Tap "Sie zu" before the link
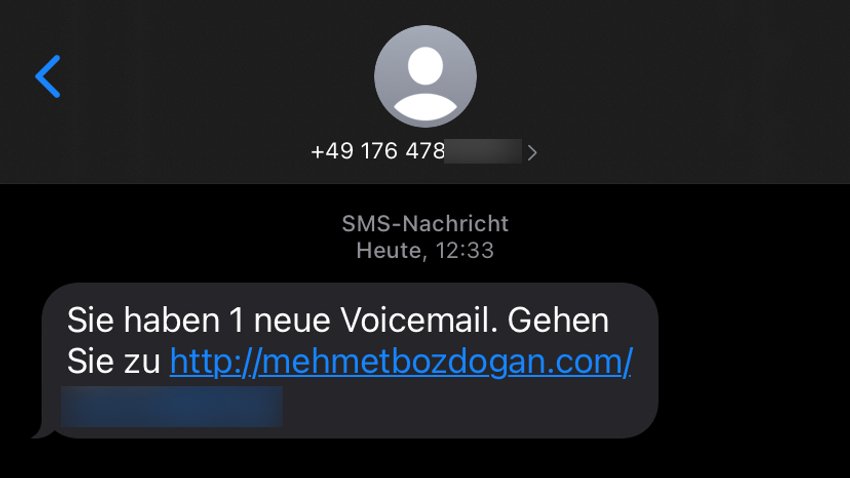The height and width of the screenshot is (478, 850). pyautogui.click(x=113, y=361)
